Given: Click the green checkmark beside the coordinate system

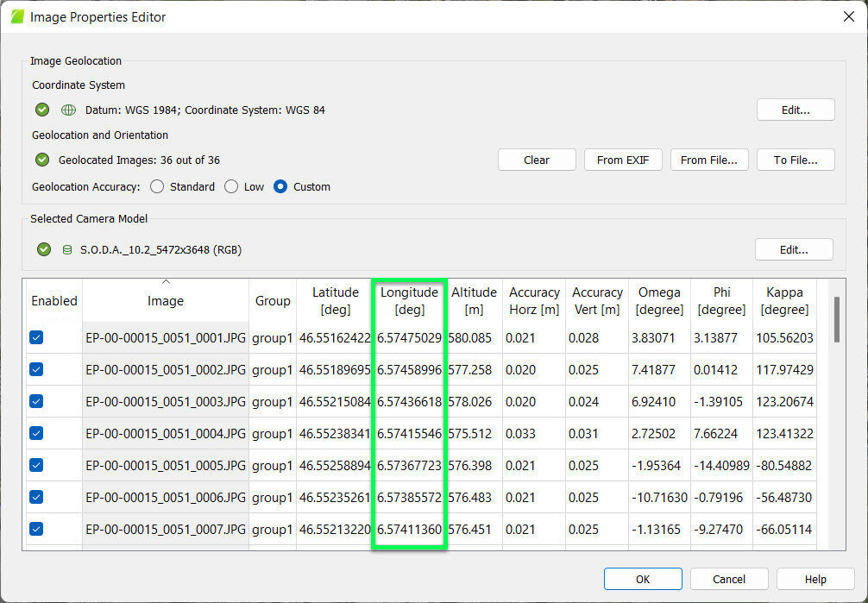Looking at the screenshot, I should 41,110.
